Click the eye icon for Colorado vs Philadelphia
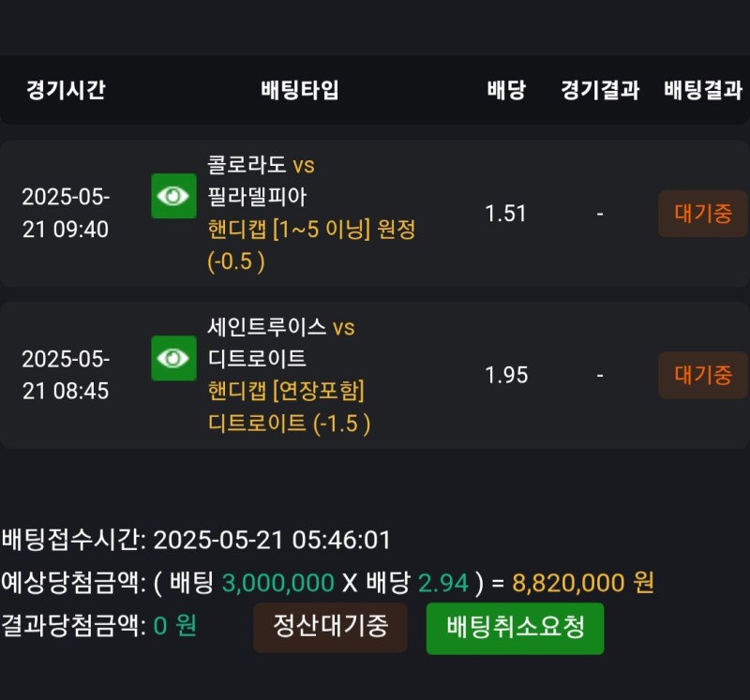The width and height of the screenshot is (750, 700). tap(173, 196)
